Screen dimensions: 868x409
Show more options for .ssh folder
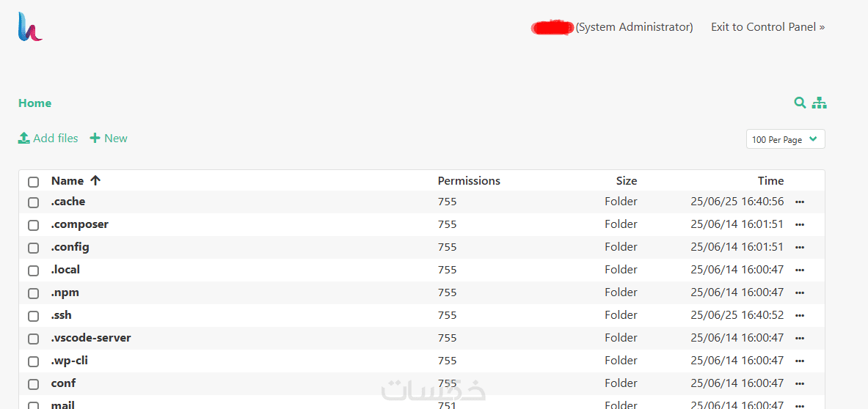(x=800, y=315)
